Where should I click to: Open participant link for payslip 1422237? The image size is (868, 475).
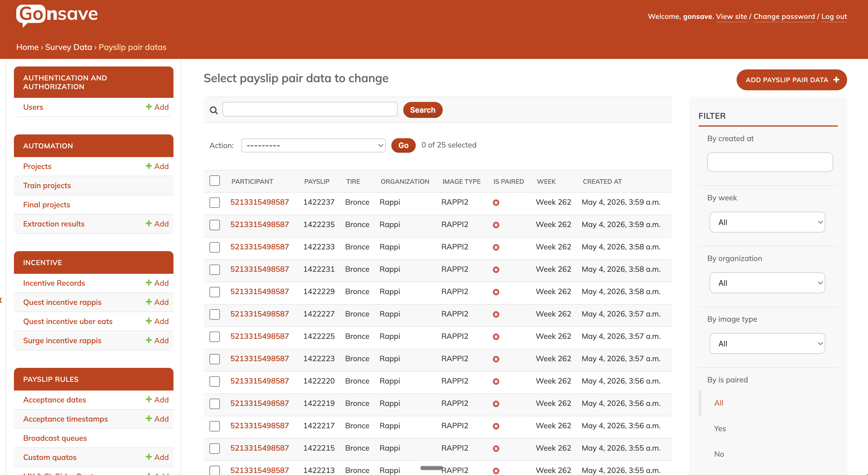click(259, 202)
